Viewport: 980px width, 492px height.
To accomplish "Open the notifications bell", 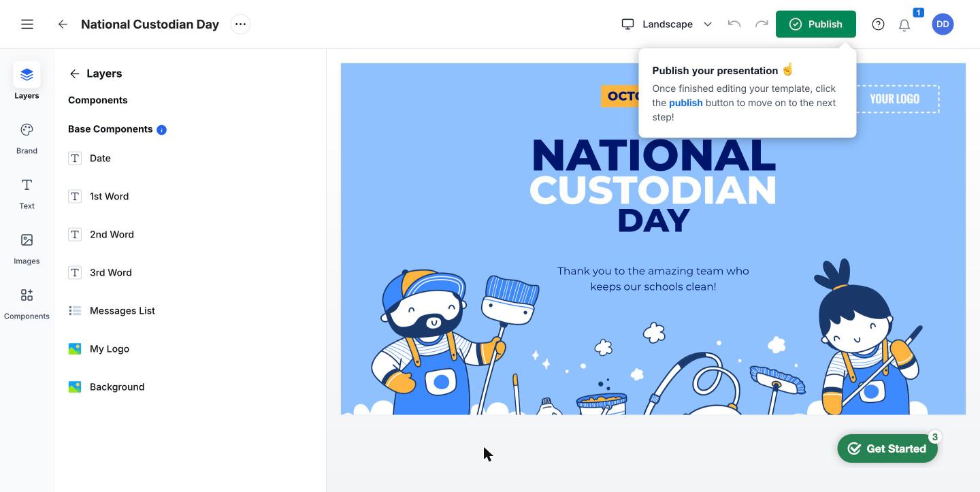I will coord(904,25).
